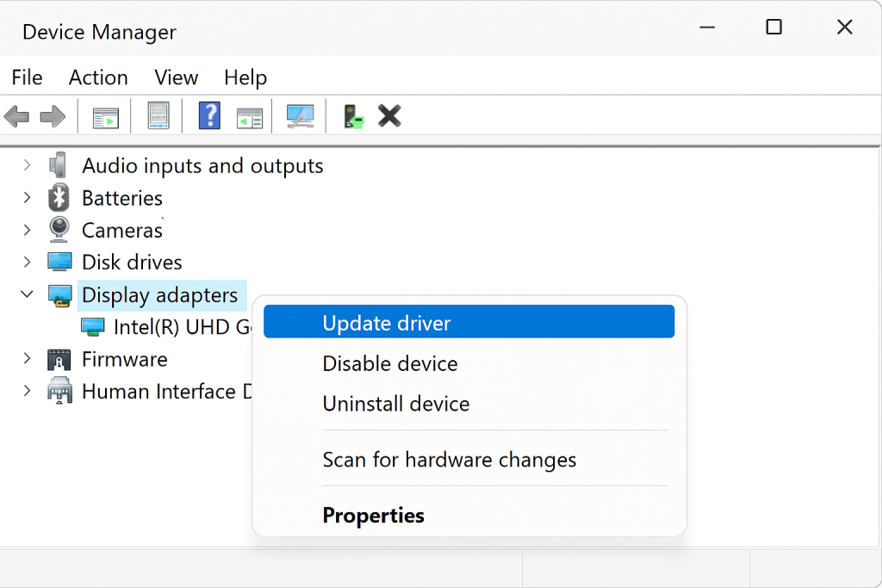This screenshot has width=882, height=588.
Task: Open the View menu
Action: click(x=176, y=77)
